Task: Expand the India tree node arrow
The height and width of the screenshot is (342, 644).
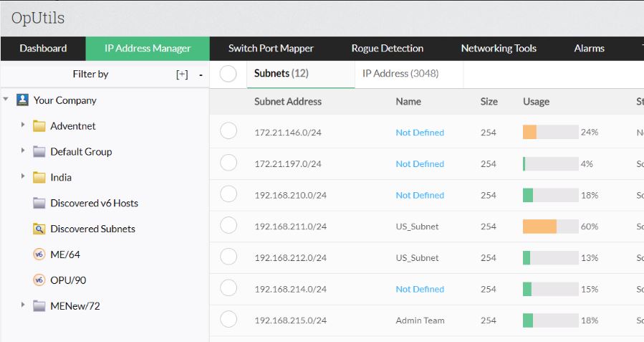Action: (x=23, y=176)
